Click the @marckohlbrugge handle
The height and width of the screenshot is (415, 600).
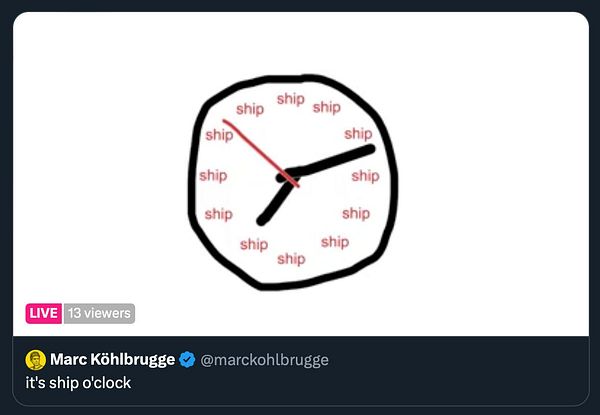[x=265, y=360]
